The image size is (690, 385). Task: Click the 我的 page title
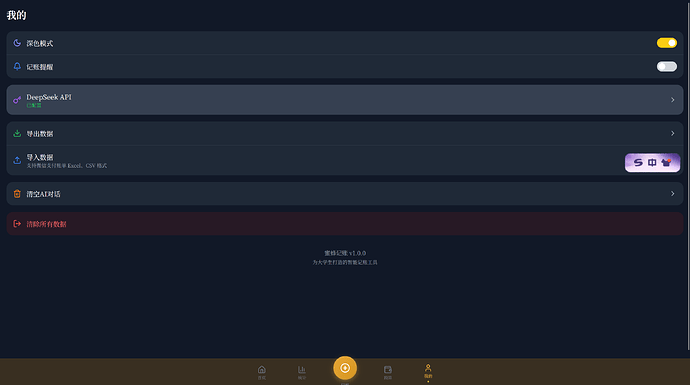coord(16,15)
